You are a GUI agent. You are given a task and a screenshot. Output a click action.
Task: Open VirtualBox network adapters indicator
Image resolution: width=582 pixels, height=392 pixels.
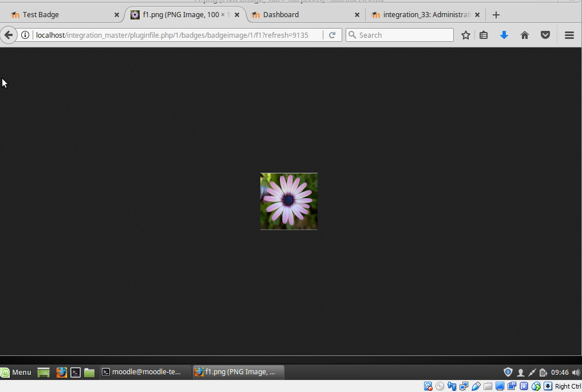464,386
